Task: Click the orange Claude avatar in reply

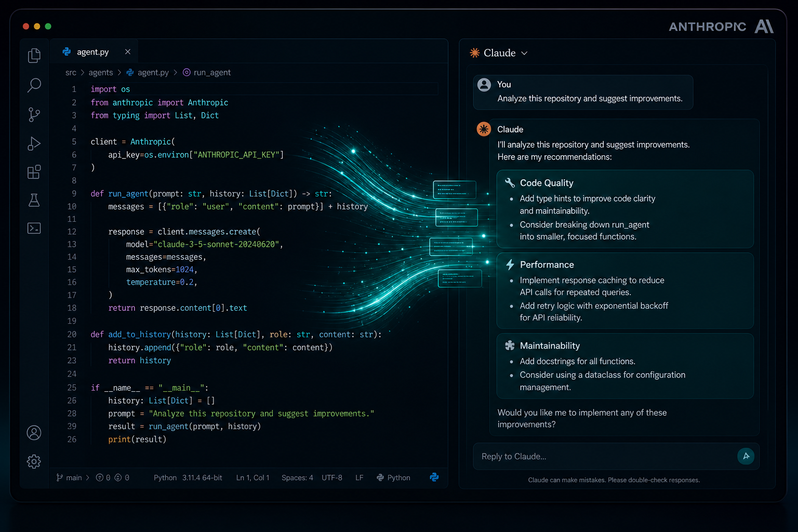Action: tap(484, 129)
